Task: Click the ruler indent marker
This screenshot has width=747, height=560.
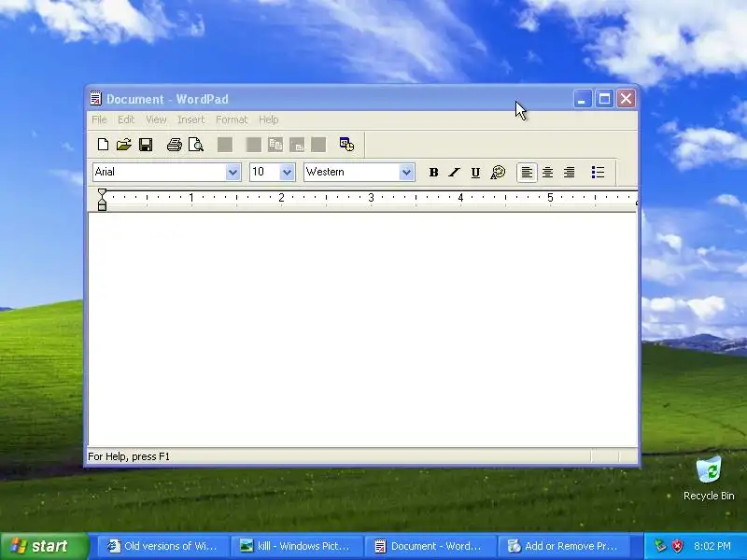Action: click(102, 200)
